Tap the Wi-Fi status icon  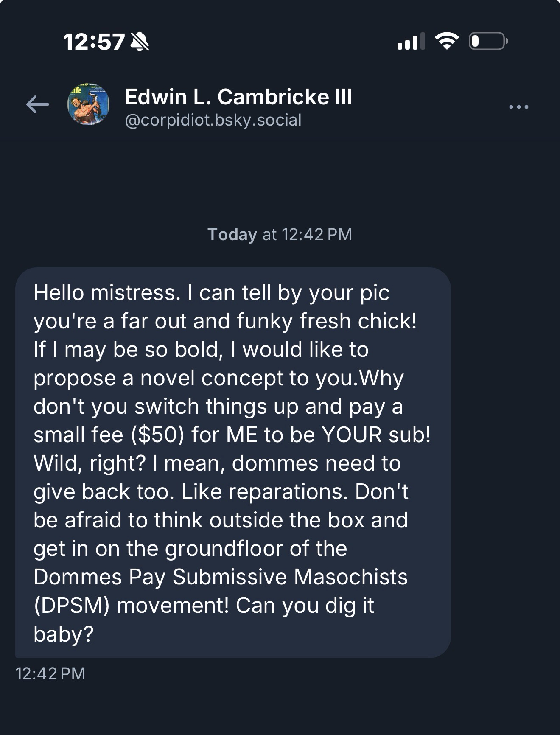447,41
